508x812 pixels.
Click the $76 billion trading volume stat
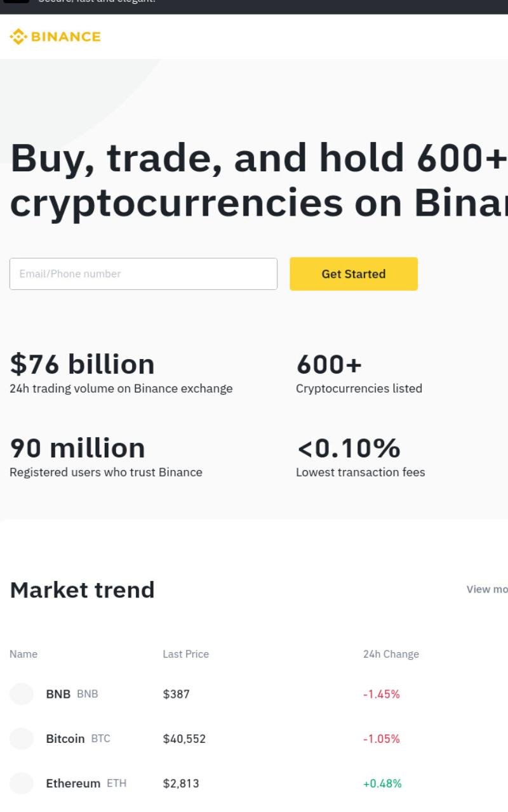coord(82,364)
